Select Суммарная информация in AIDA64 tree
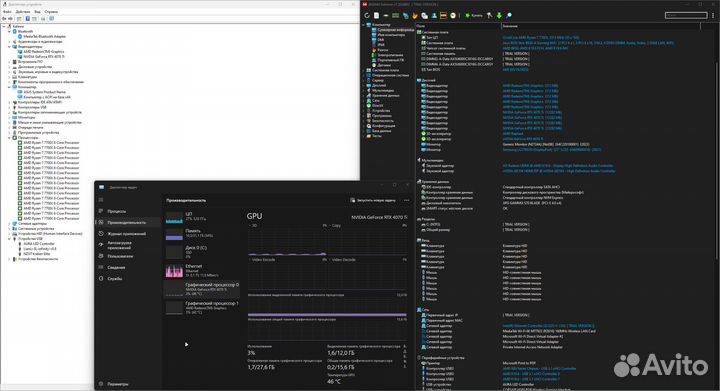This screenshot has height=391, width=720. pyautogui.click(x=395, y=30)
